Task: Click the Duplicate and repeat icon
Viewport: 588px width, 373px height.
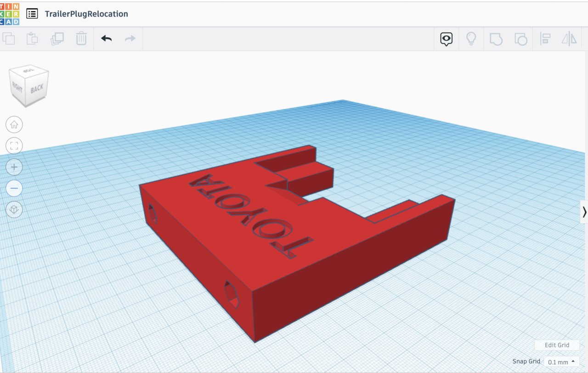Action: tap(57, 39)
